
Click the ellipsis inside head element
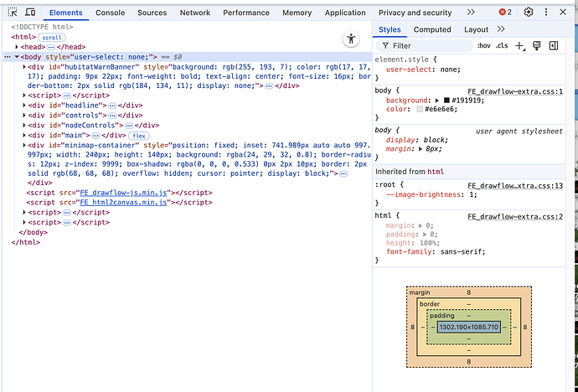(x=51, y=47)
